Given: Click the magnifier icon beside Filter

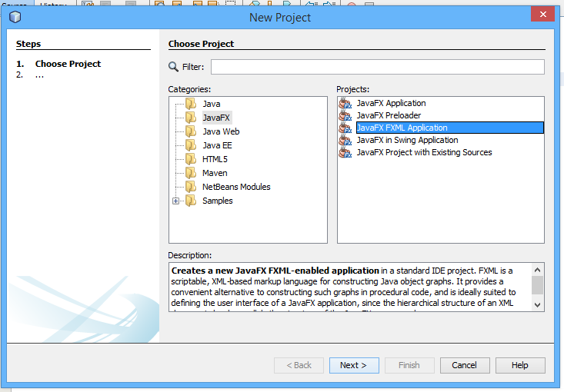Looking at the screenshot, I should coord(173,67).
